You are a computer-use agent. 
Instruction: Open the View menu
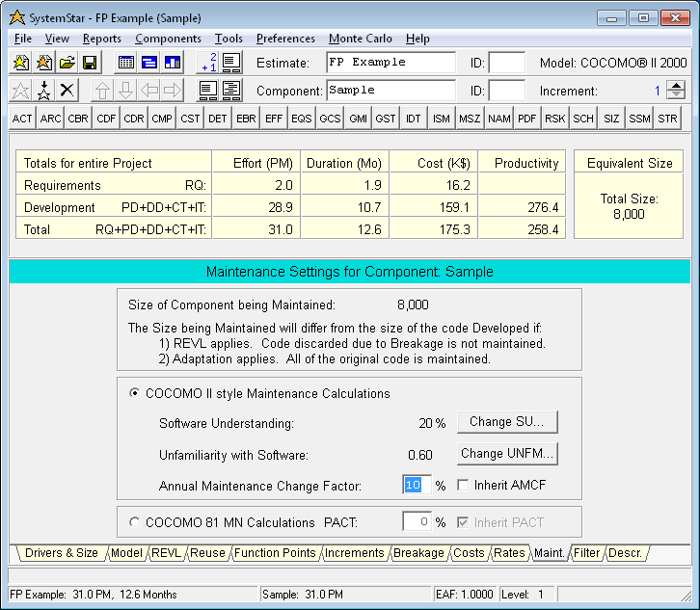click(x=57, y=39)
